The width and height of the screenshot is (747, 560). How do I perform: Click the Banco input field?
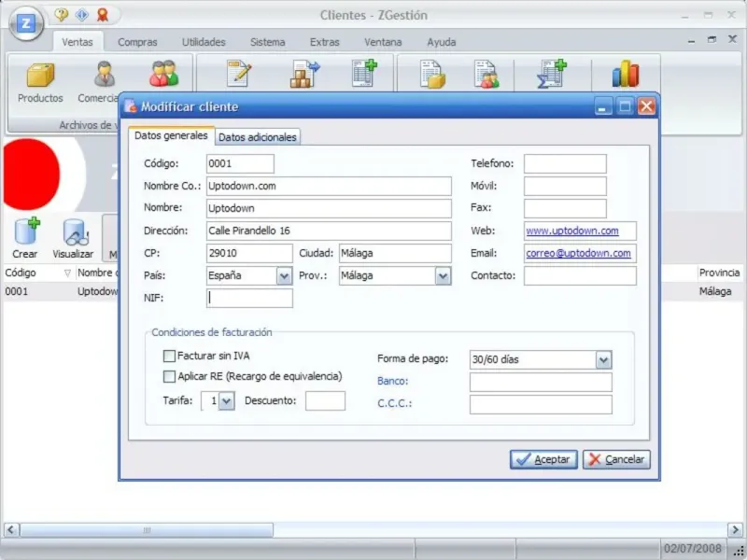(541, 382)
